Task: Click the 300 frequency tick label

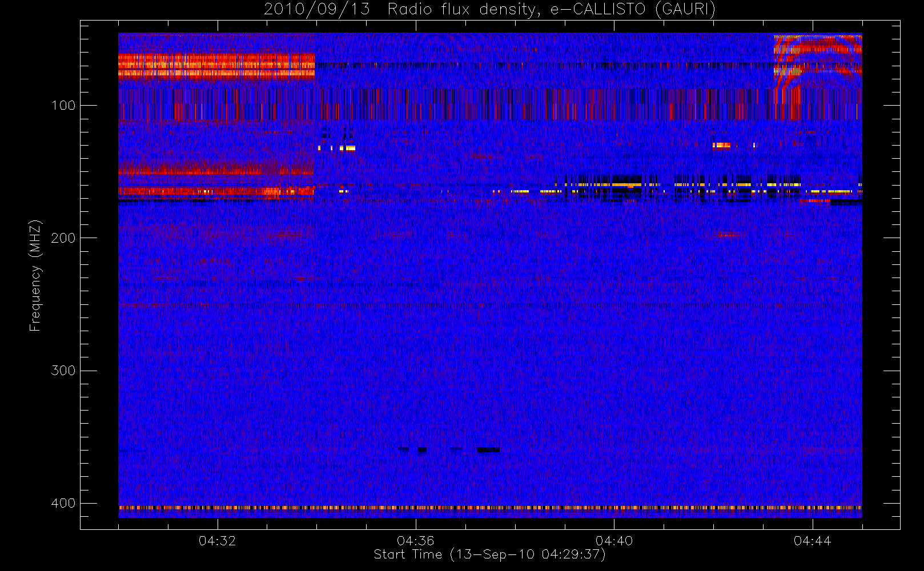Action: 63,371
